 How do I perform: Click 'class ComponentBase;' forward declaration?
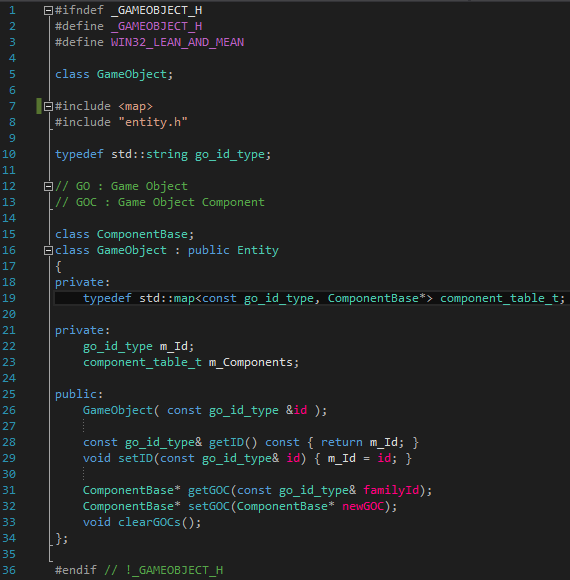click(124, 234)
